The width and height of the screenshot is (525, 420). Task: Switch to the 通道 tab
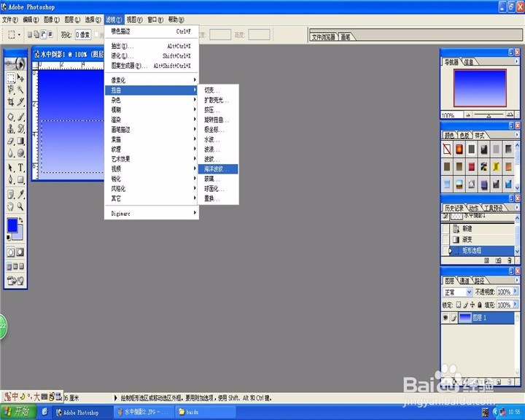click(x=464, y=281)
